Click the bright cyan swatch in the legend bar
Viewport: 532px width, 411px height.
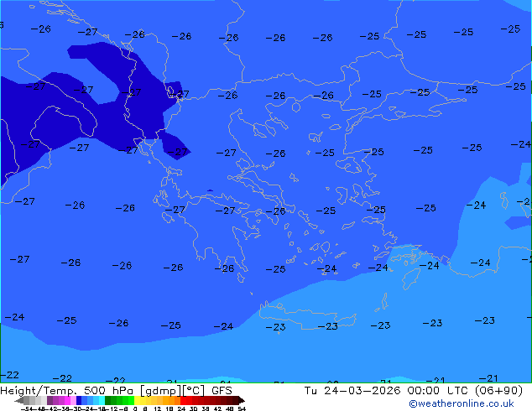(x=102, y=400)
